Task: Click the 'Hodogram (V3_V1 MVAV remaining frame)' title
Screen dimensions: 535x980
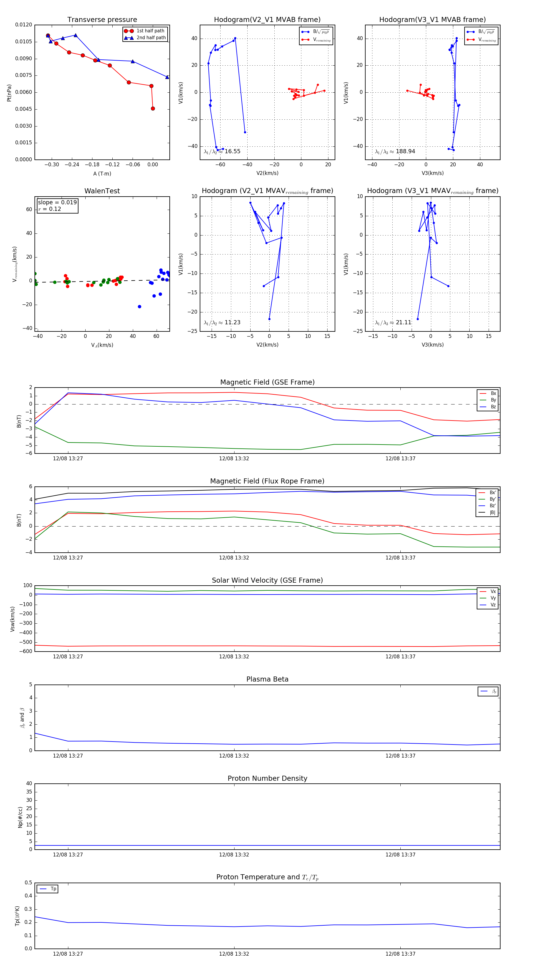Action: 432,191
